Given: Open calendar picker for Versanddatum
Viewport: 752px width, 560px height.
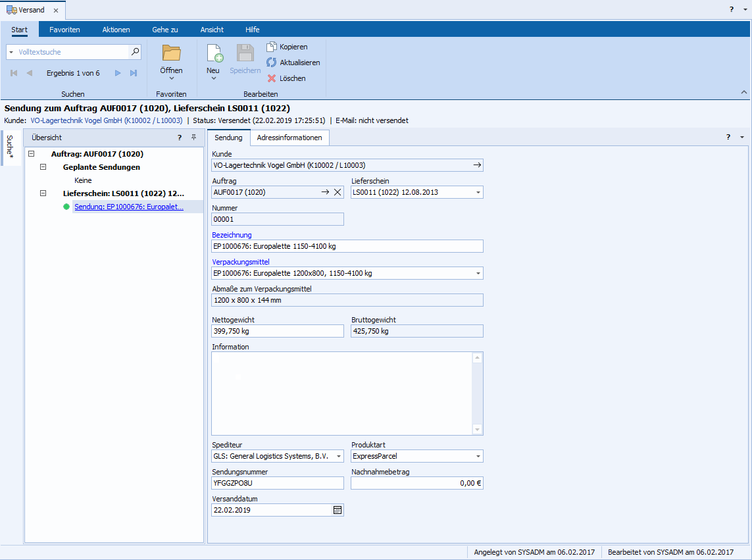Looking at the screenshot, I should (x=337, y=510).
